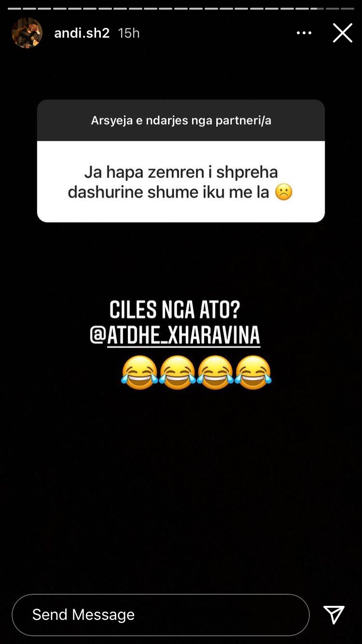The width and height of the screenshot is (362, 644).
Task: Tap the white answer box of sticker
Action: point(181,182)
